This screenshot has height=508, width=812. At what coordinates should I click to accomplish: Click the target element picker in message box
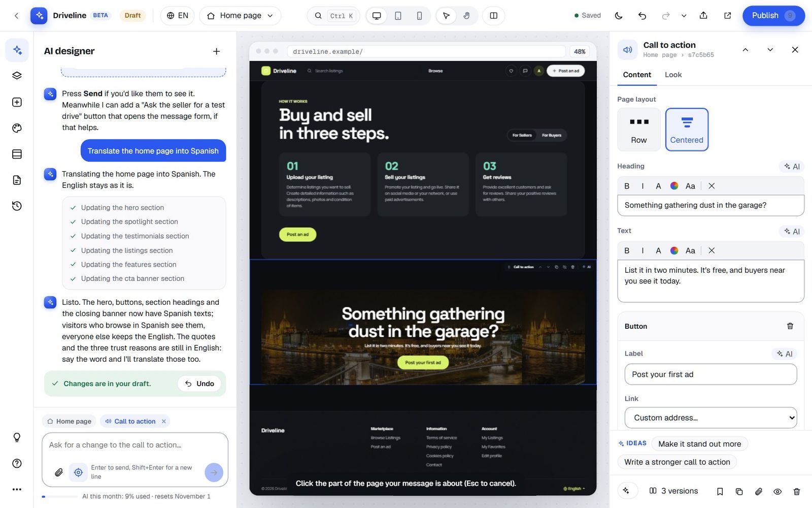[78, 472]
